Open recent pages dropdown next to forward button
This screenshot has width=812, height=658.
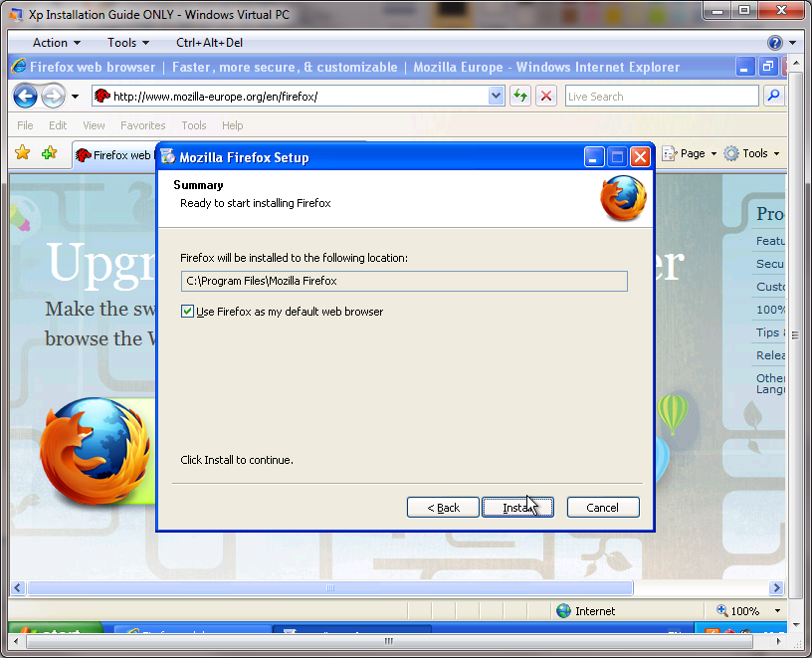coord(75,97)
